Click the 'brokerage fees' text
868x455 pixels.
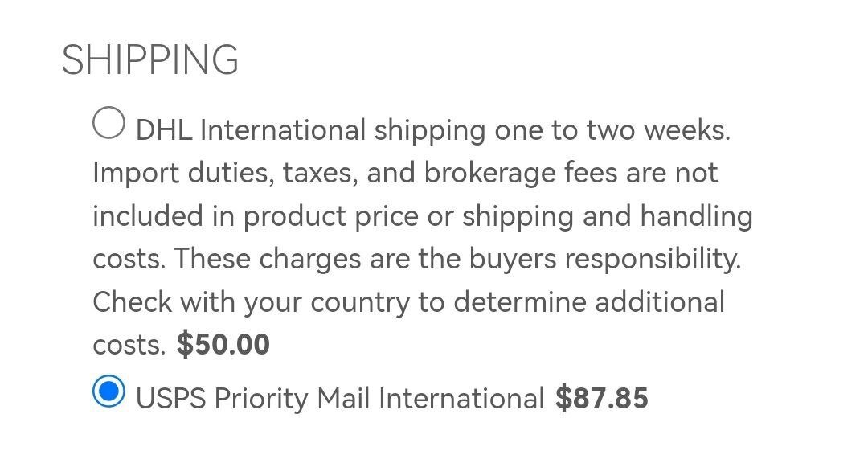point(521,173)
